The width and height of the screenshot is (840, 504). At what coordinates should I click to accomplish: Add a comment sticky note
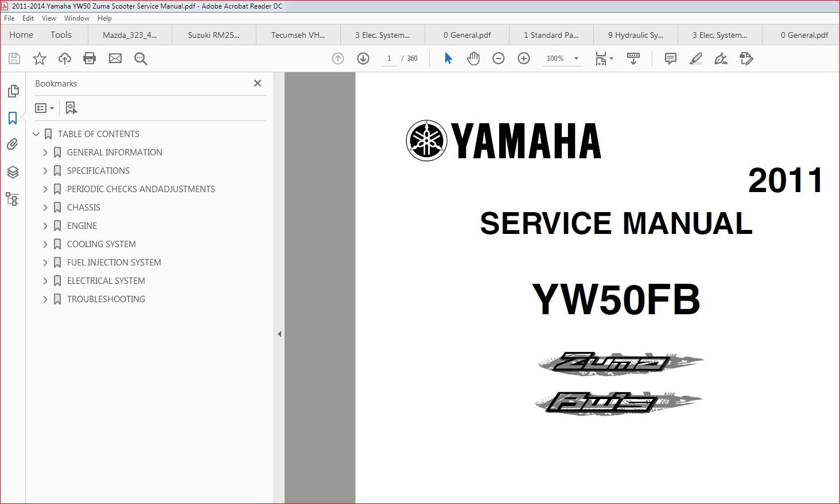(x=670, y=58)
